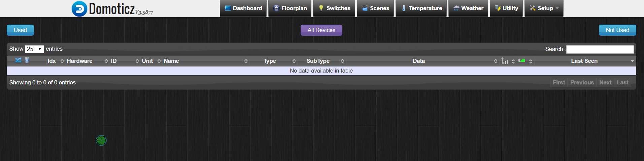644x161 pixels.
Task: Show only Used devices
Action: click(20, 30)
